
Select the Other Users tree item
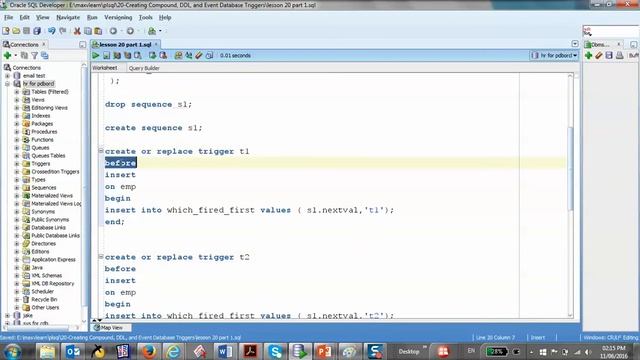(45, 307)
